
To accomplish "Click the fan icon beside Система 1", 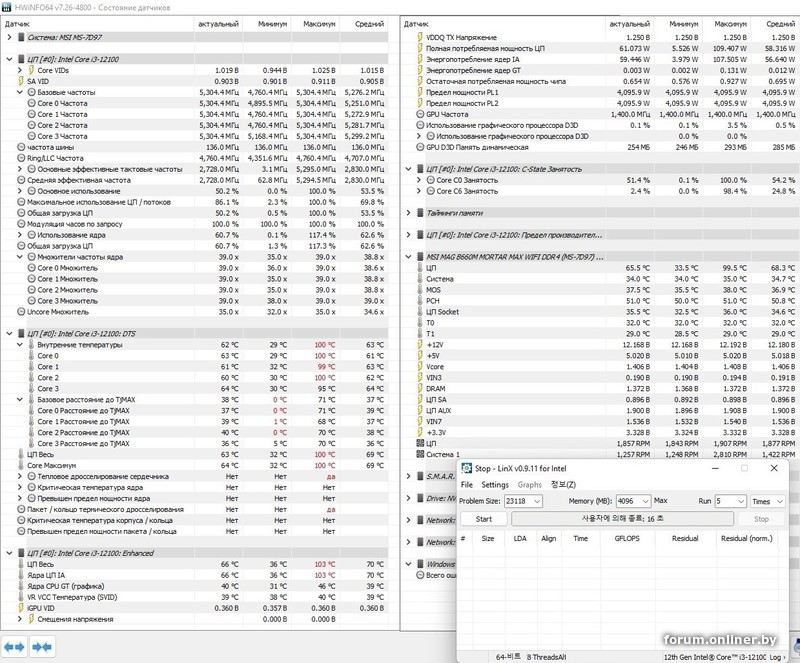I will click(419, 453).
